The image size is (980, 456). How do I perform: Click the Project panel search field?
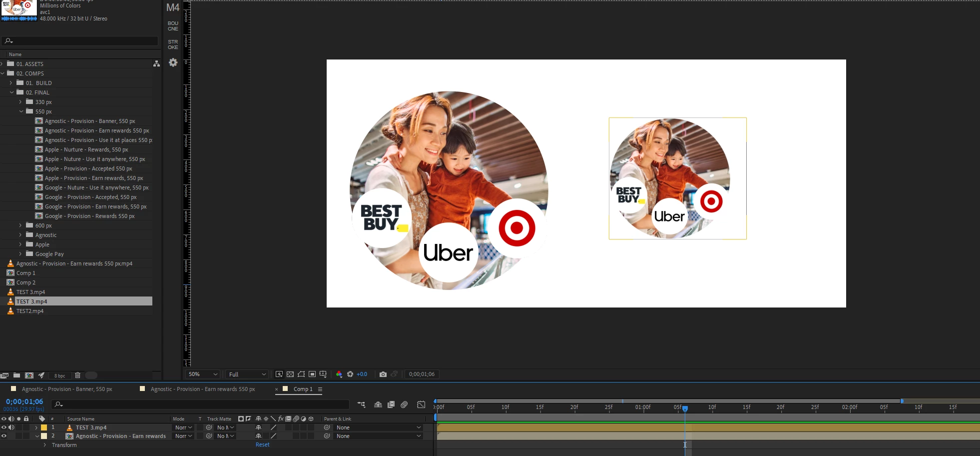tap(80, 41)
